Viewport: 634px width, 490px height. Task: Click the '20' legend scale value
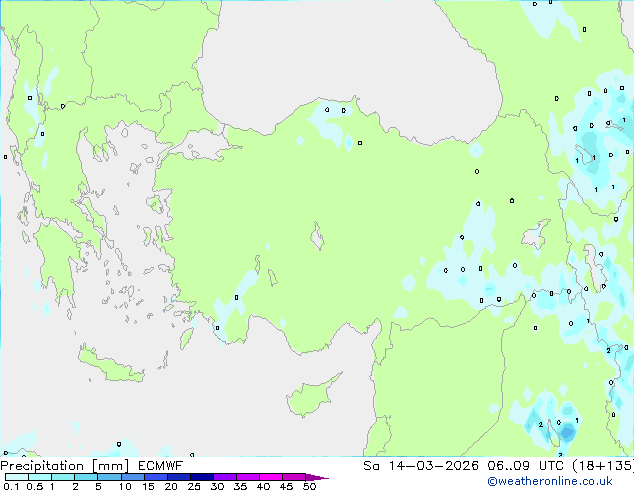pos(171,486)
